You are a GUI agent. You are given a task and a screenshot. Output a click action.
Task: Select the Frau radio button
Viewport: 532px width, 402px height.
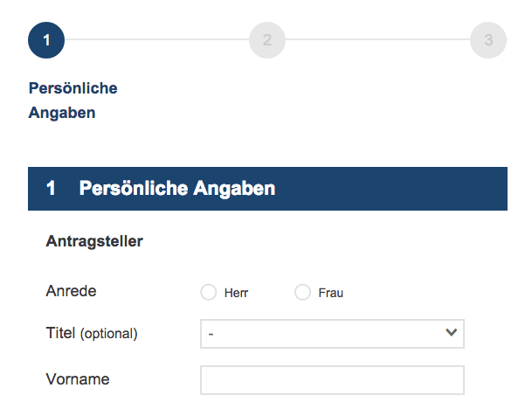coord(302,293)
